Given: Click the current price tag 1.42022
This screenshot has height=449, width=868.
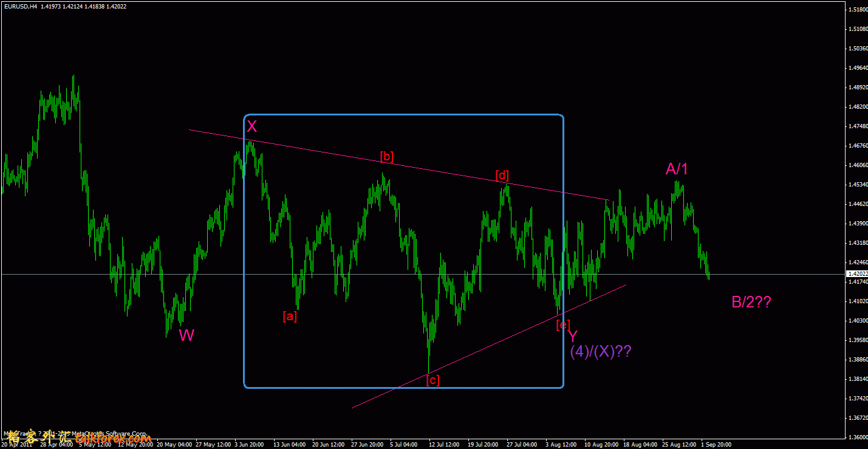Looking at the screenshot, I should 856,274.
